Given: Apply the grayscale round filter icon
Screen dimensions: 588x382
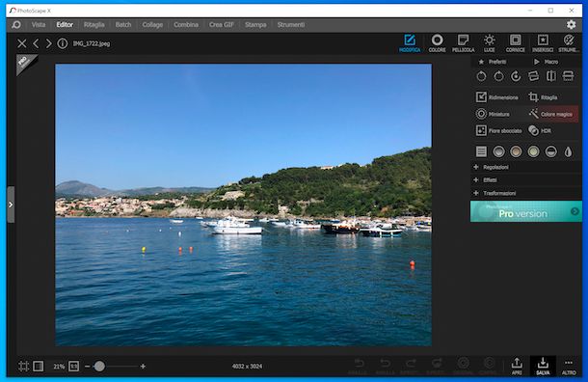Looking at the screenshot, I should coord(498,151).
